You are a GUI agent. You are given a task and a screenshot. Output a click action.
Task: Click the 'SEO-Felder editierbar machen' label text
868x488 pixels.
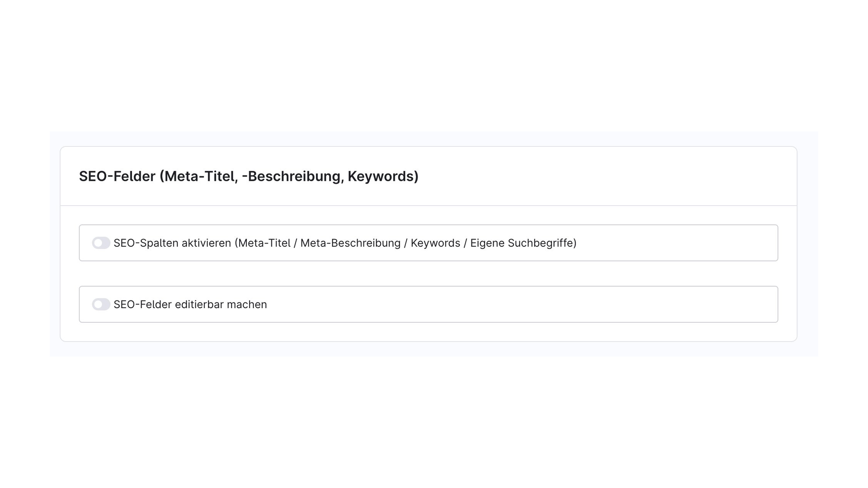[190, 305]
